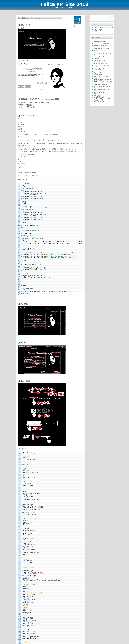Open the CSSチェック link

(x=97, y=31)
